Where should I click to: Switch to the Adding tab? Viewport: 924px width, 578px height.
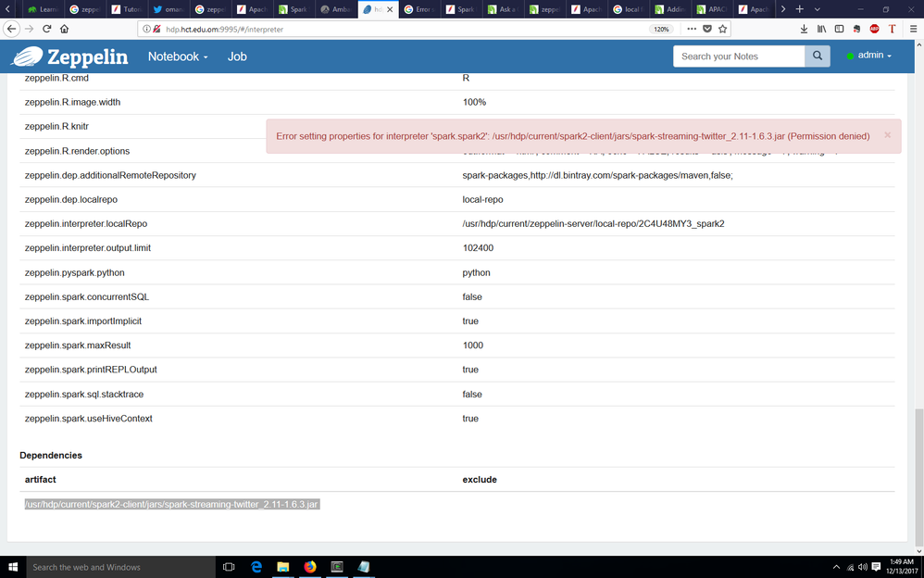(671, 9)
